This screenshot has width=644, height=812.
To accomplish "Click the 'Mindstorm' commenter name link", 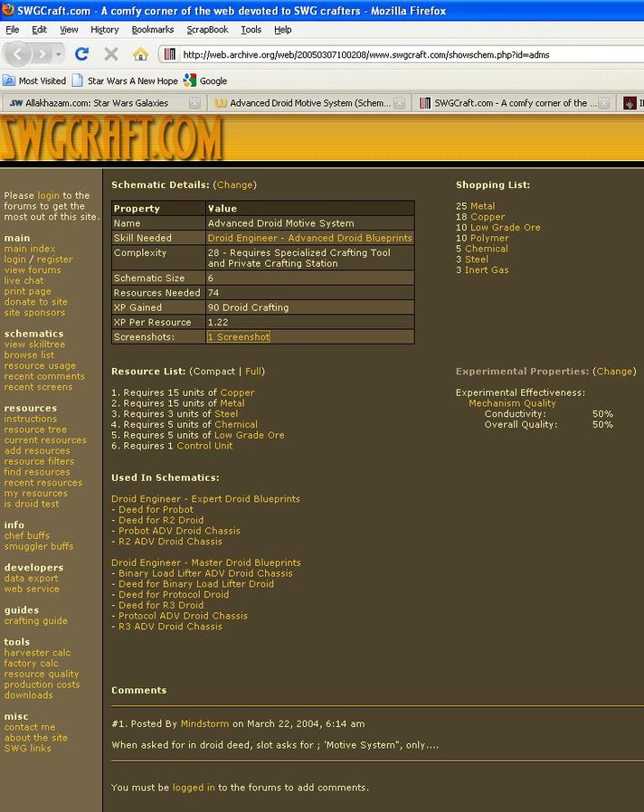I will [204, 723].
